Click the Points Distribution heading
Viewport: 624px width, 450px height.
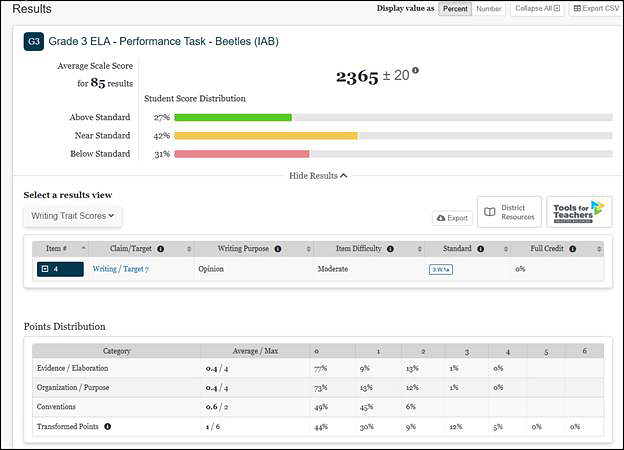tap(64, 327)
